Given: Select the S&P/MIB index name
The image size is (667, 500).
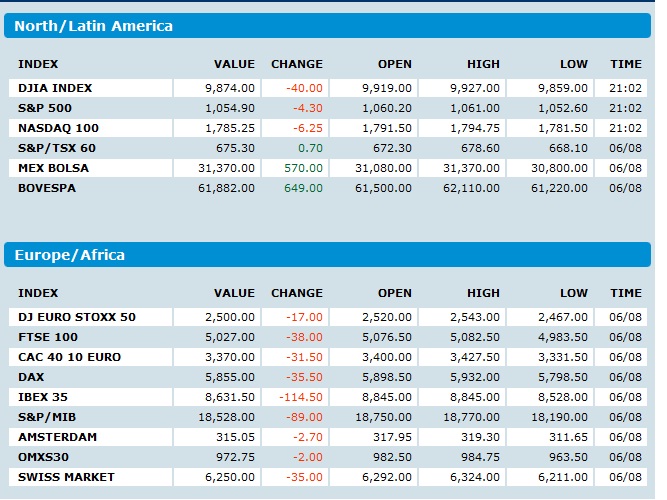Looking at the screenshot, I should [x=47, y=417].
